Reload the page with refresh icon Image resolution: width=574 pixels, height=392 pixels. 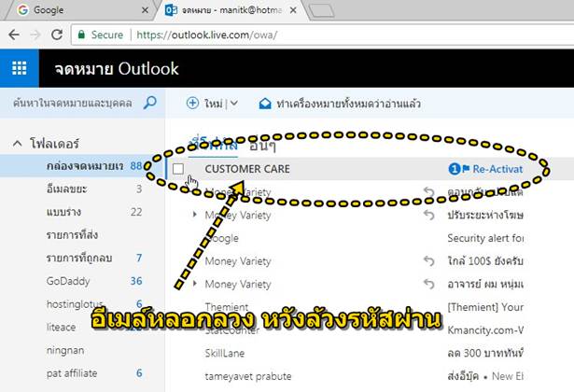[57, 35]
